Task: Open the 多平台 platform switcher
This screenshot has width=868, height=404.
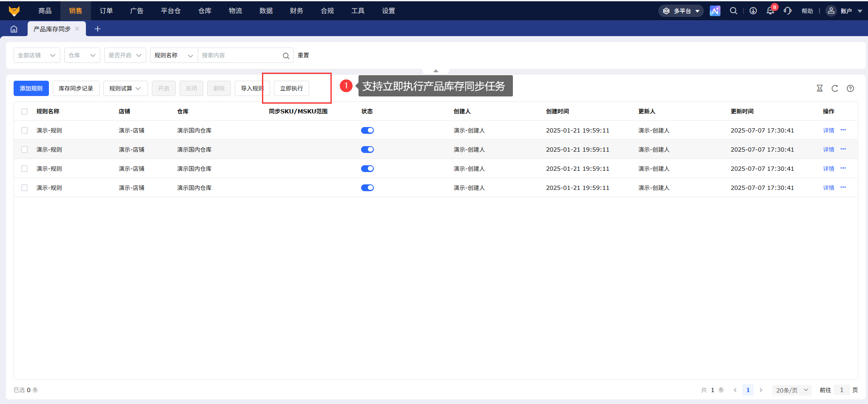Action: [x=681, y=11]
